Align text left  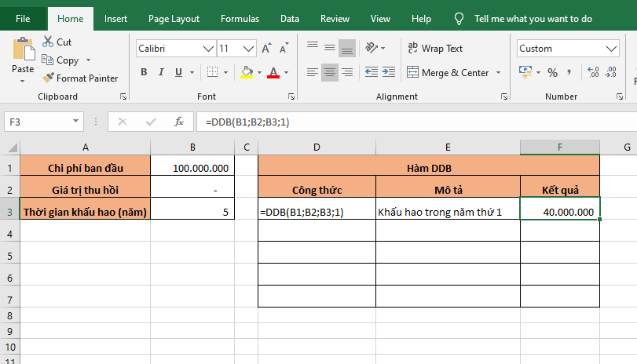(312, 73)
